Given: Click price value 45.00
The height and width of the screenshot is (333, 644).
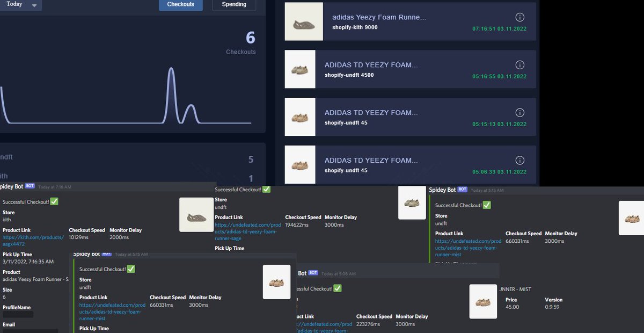Looking at the screenshot, I should 513,307.
